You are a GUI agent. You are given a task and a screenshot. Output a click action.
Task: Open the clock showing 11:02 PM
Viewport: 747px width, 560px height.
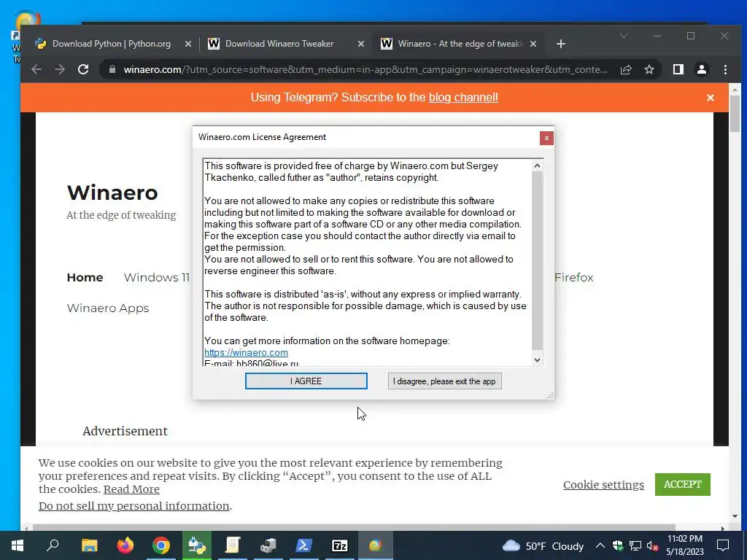click(684, 545)
